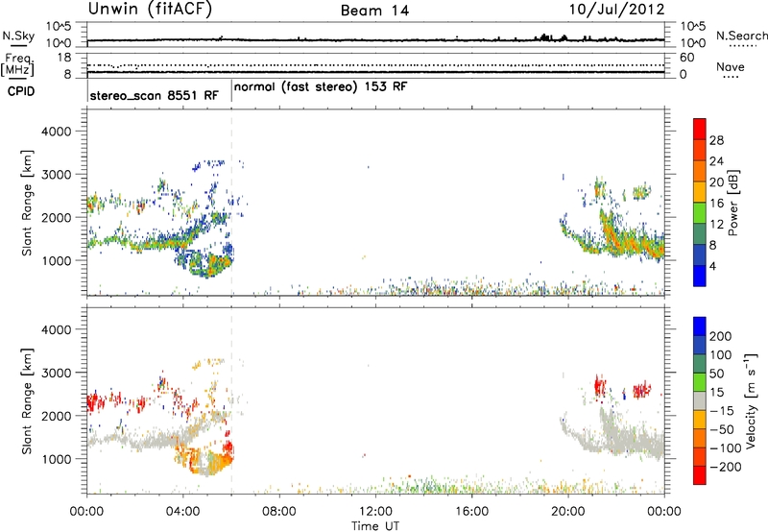Click the 'Nave' legend label

click(x=731, y=66)
